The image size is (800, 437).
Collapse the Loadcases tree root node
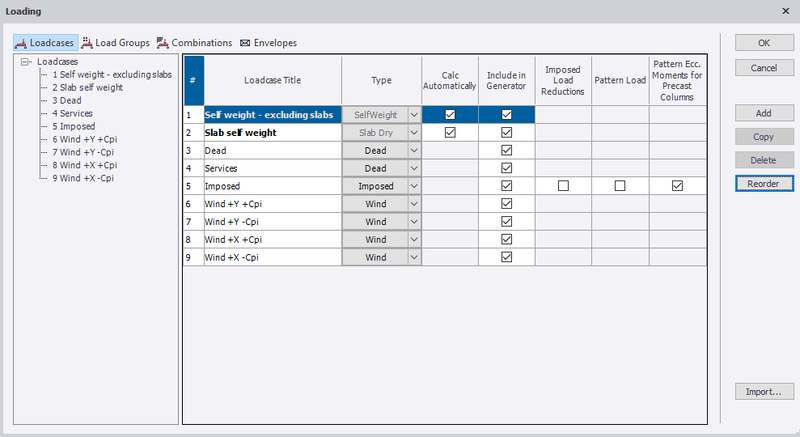(x=24, y=62)
